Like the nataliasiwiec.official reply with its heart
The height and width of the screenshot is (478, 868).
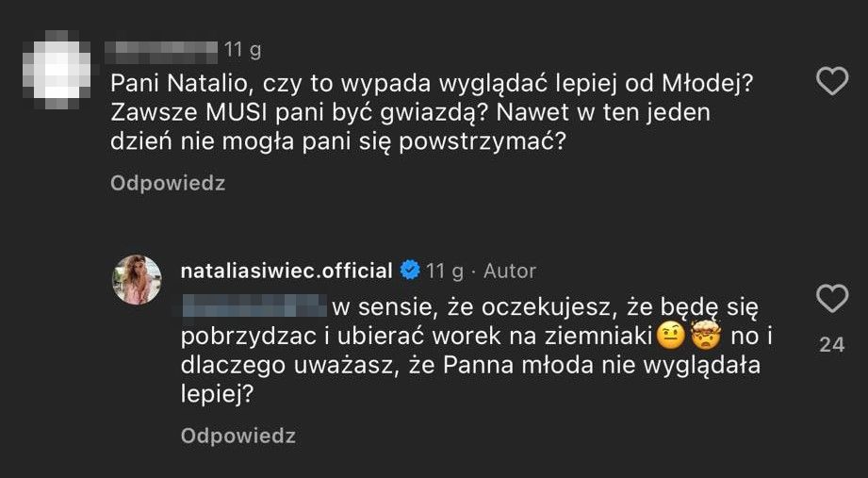tap(831, 301)
